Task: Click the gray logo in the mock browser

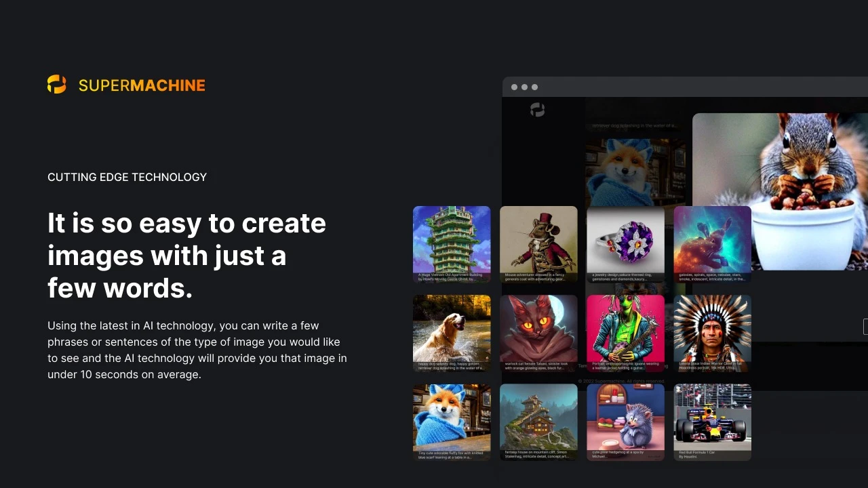Action: click(537, 110)
